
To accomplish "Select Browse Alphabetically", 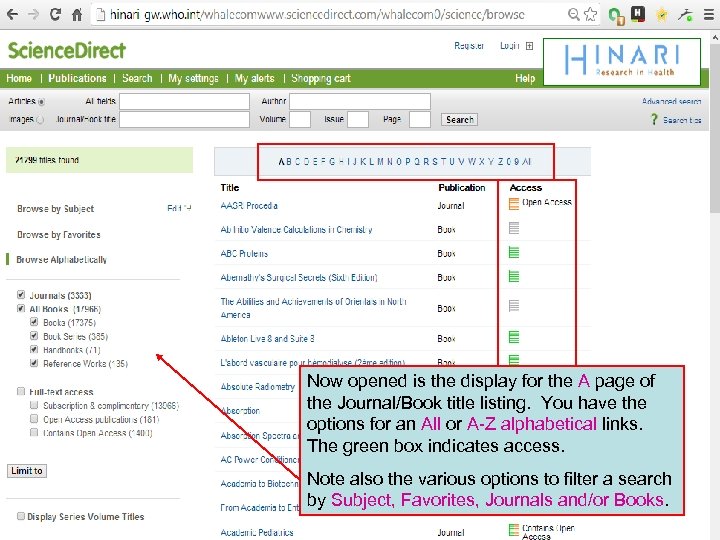I will [x=62, y=259].
